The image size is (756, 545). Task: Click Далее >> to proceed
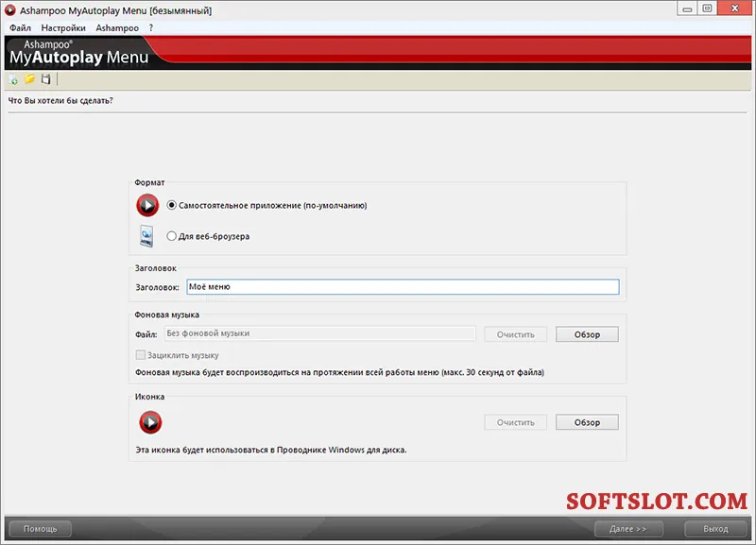point(628,529)
